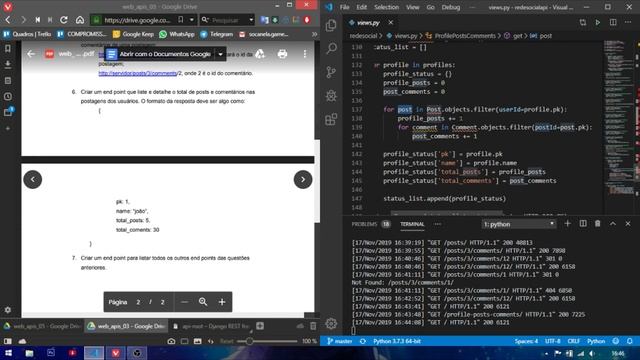
Task: Bookmark the current page in the address bar
Action: pyautogui.click(x=180, y=20)
